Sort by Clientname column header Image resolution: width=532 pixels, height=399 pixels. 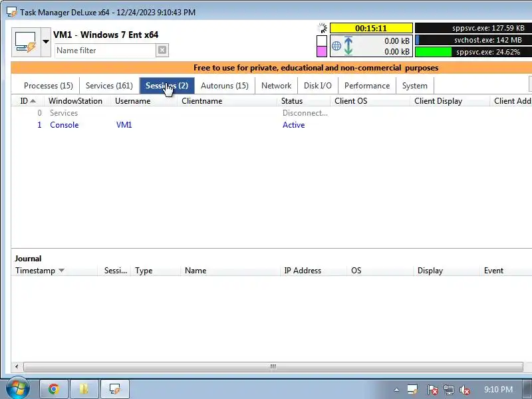coord(227,101)
